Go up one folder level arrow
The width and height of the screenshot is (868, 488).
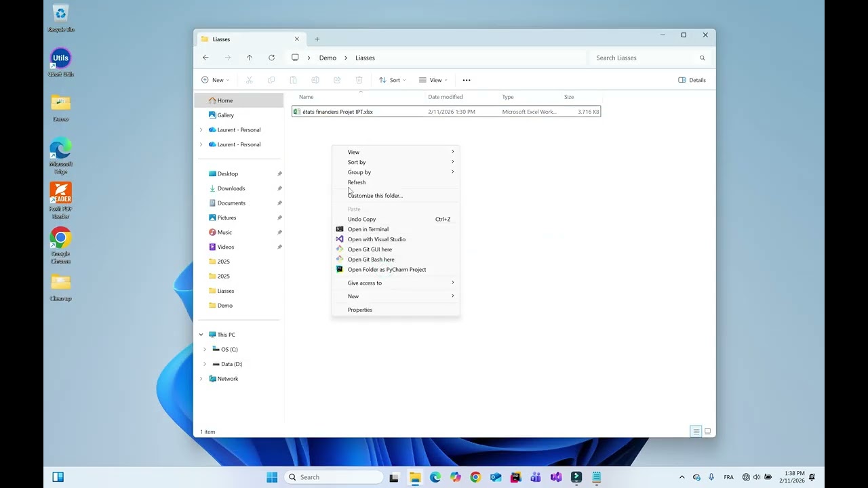(250, 58)
